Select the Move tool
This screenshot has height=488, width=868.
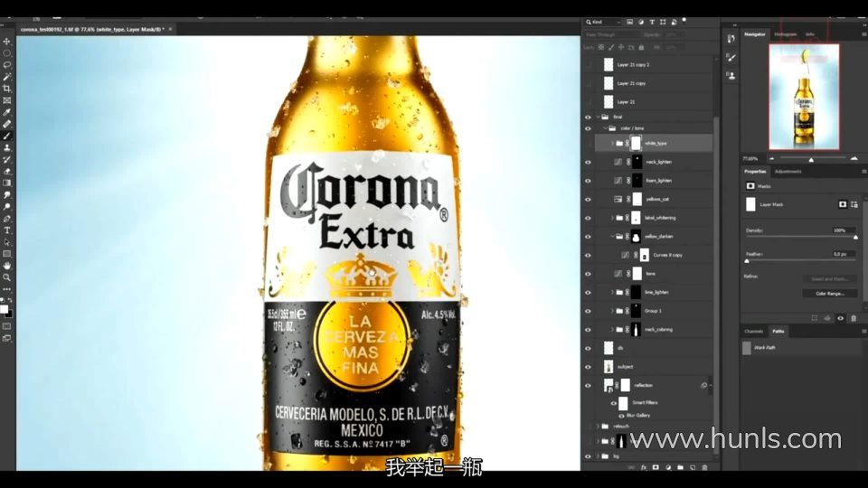pyautogui.click(x=6, y=42)
